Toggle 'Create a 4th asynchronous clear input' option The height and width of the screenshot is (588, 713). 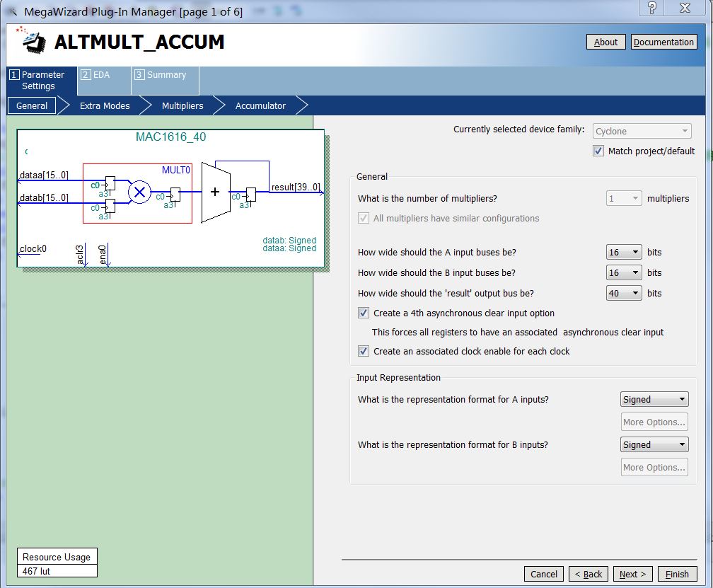(x=364, y=313)
